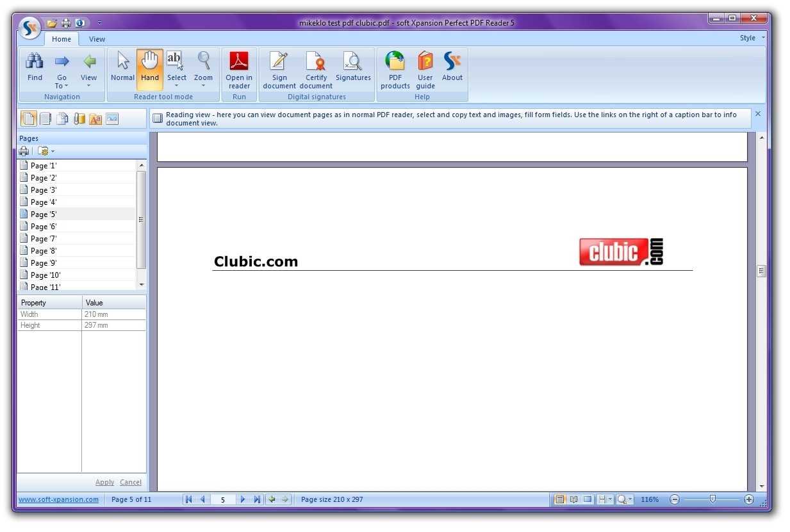
Task: Switch to the View ribbon tab
Action: point(96,39)
